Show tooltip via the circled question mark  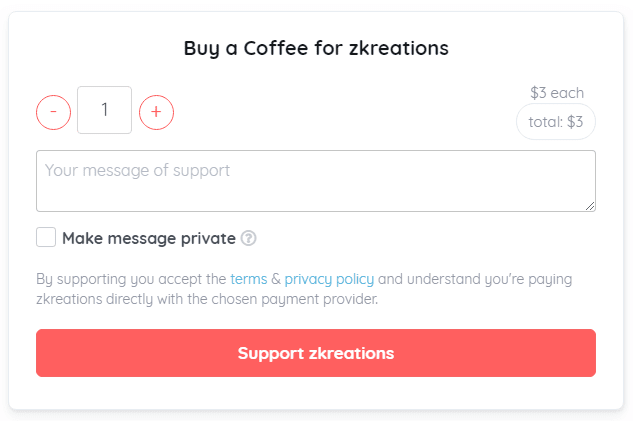coord(249,238)
